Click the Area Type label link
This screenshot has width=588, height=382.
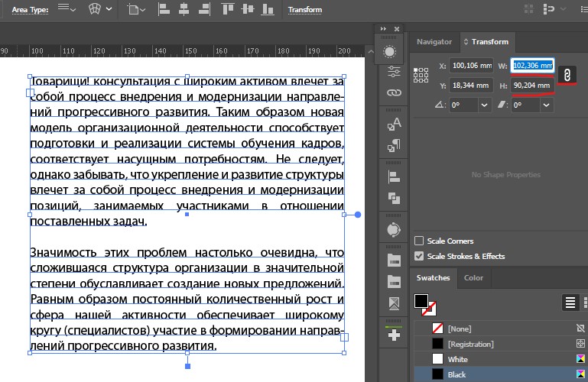pos(30,10)
